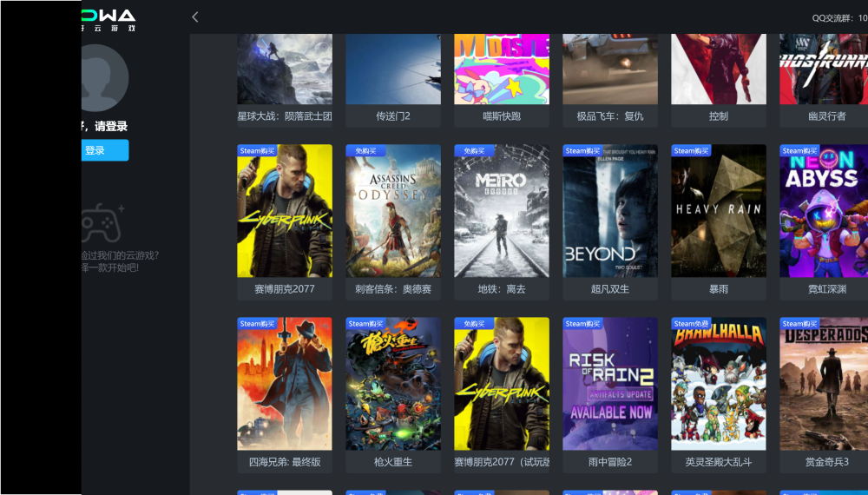Open the Metro Exodus game cover
Image resolution: width=868 pixels, height=495 pixels.
pos(502,211)
